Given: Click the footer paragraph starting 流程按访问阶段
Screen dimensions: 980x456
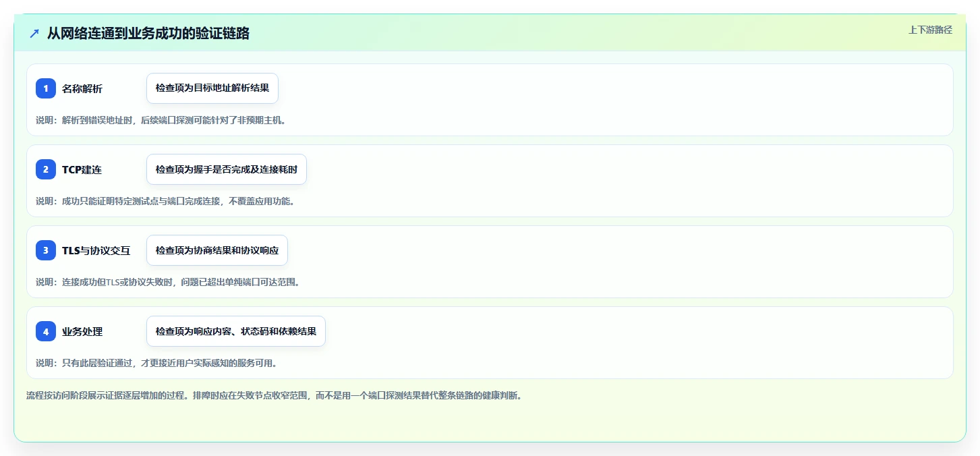Looking at the screenshot, I should [275, 395].
